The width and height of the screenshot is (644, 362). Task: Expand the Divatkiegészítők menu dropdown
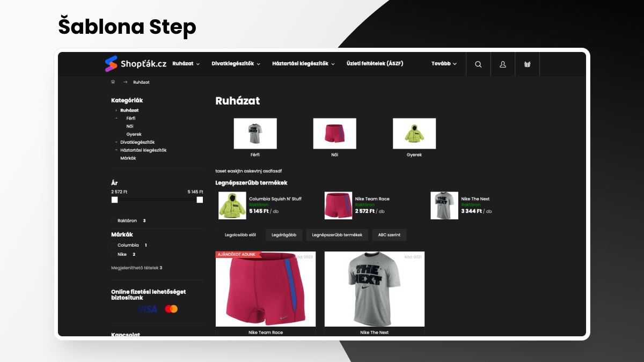(x=236, y=64)
